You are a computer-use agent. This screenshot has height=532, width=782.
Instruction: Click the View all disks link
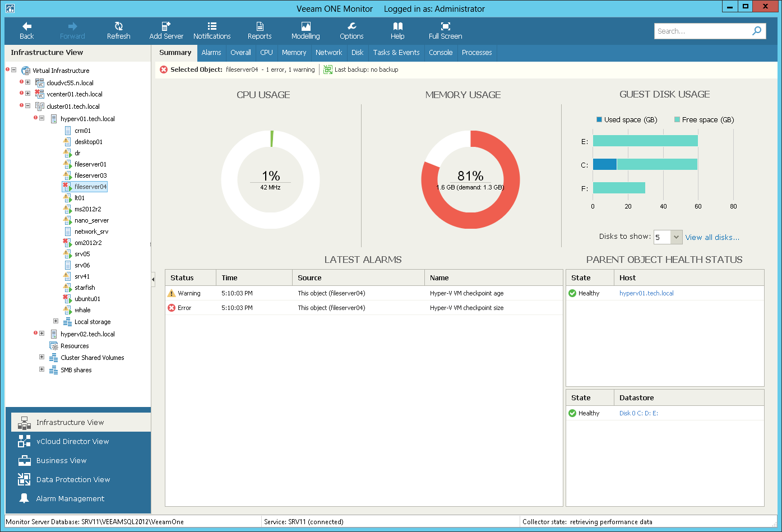point(712,237)
